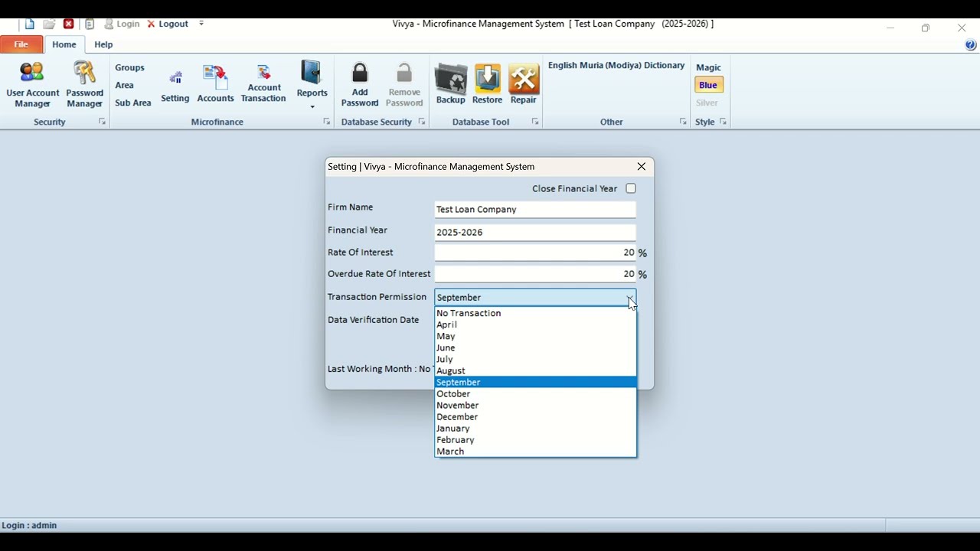Expand the Other group launcher
The height and width of the screenshot is (551, 980).
[x=683, y=122]
